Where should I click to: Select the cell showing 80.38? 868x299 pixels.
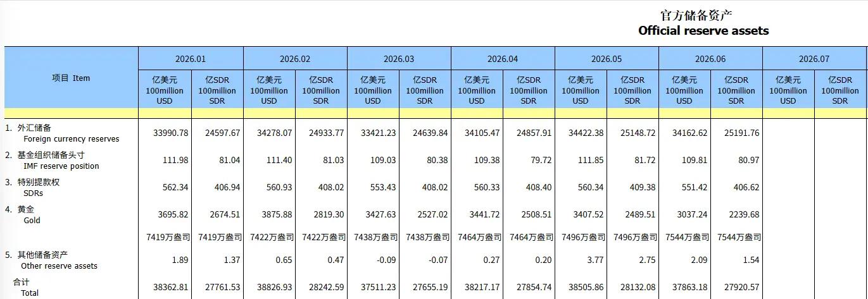(437, 160)
